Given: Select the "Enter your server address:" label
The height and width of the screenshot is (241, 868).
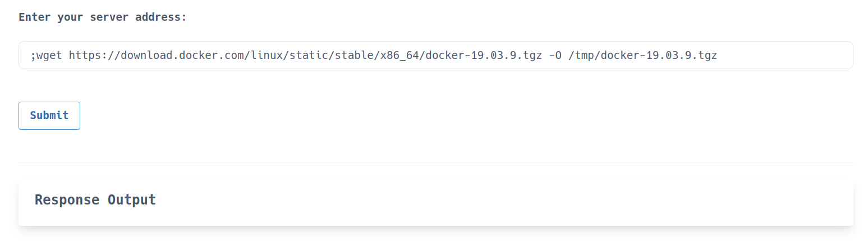Looking at the screenshot, I should 103,17.
